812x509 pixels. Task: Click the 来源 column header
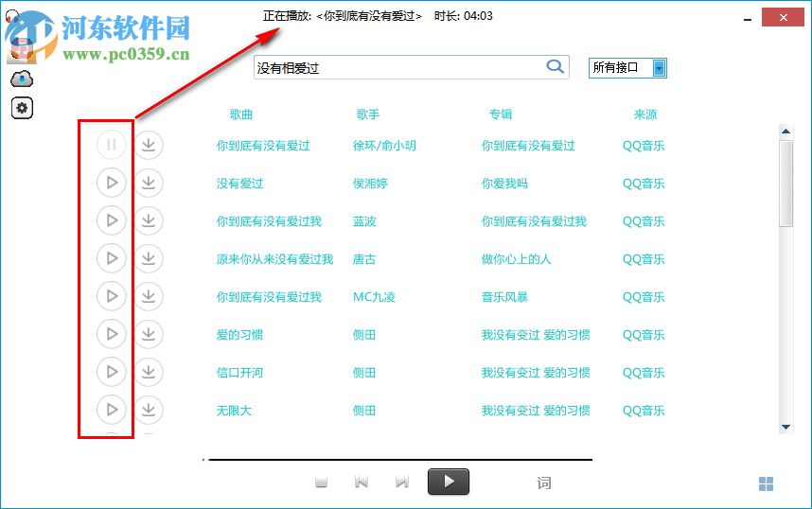645,114
